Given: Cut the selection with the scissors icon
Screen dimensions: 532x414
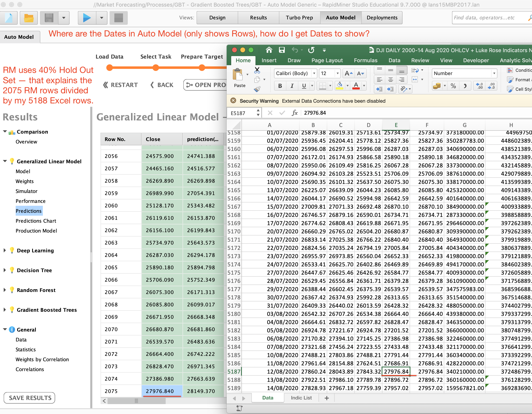Looking at the screenshot, I should [x=257, y=70].
